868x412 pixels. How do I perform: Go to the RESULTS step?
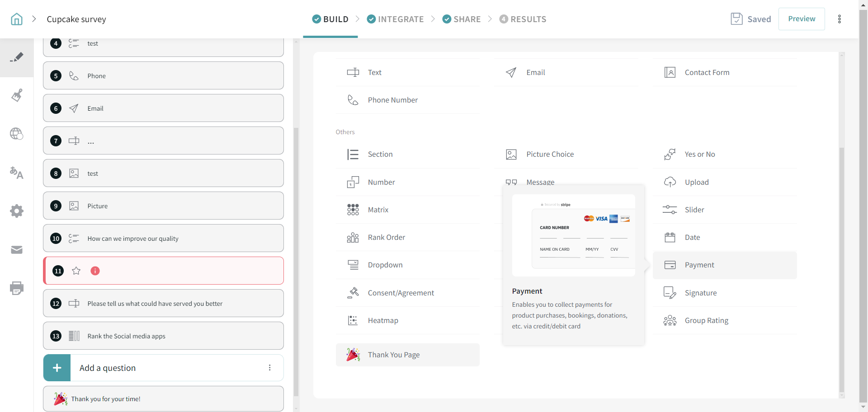(523, 19)
